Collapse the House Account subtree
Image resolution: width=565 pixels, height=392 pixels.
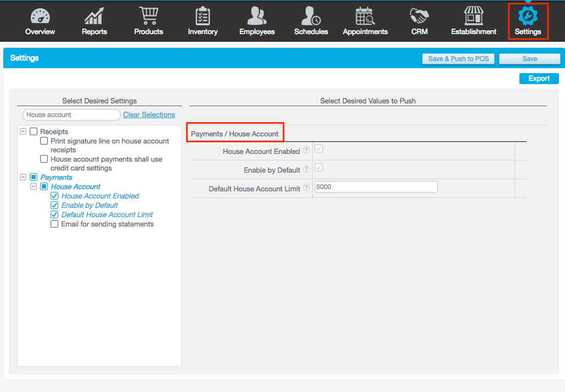(34, 186)
